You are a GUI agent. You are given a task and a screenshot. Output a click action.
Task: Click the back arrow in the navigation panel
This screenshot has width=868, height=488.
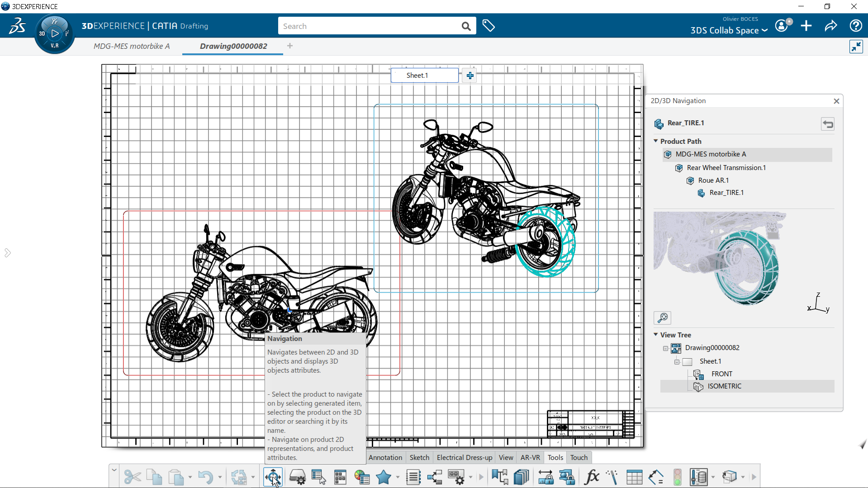[828, 123]
